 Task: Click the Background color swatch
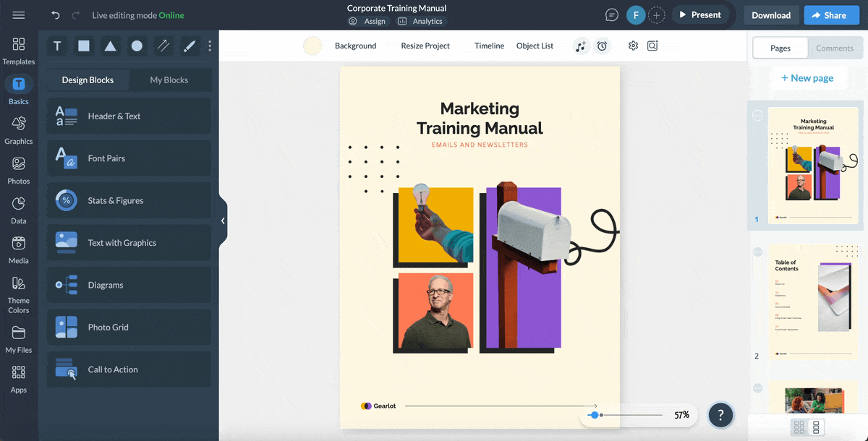click(x=312, y=46)
